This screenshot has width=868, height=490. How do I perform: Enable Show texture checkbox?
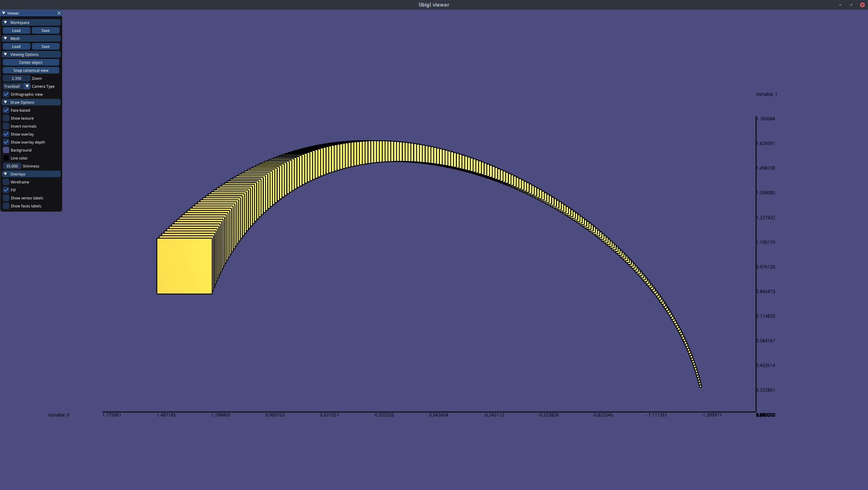[6, 118]
